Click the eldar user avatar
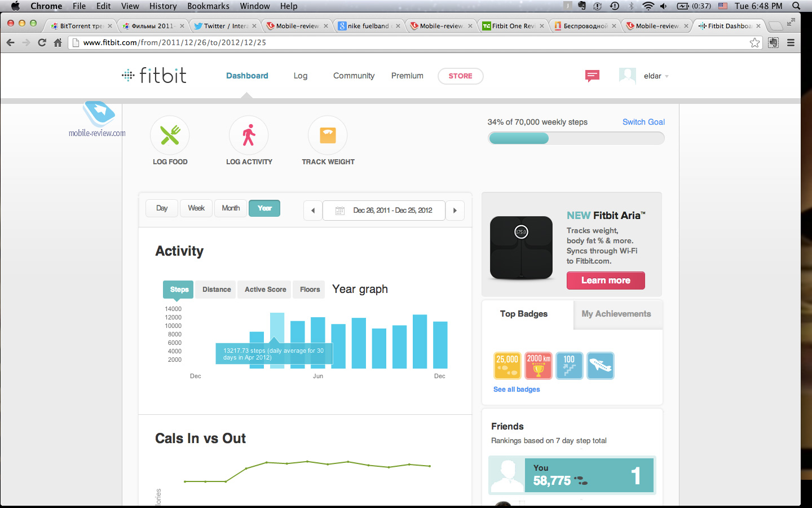Screen dimensions: 812x508 coord(628,76)
